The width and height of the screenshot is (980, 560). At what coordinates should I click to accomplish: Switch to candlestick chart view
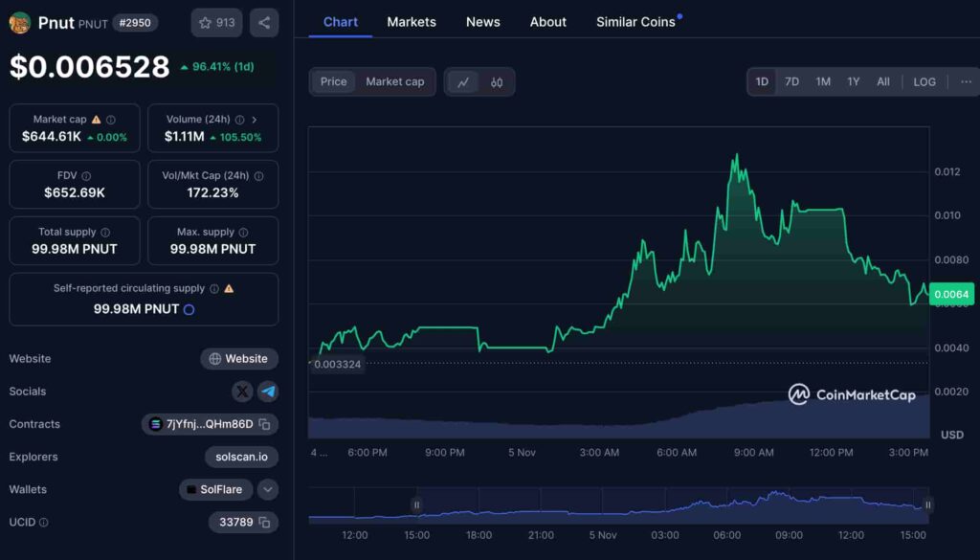(x=497, y=82)
